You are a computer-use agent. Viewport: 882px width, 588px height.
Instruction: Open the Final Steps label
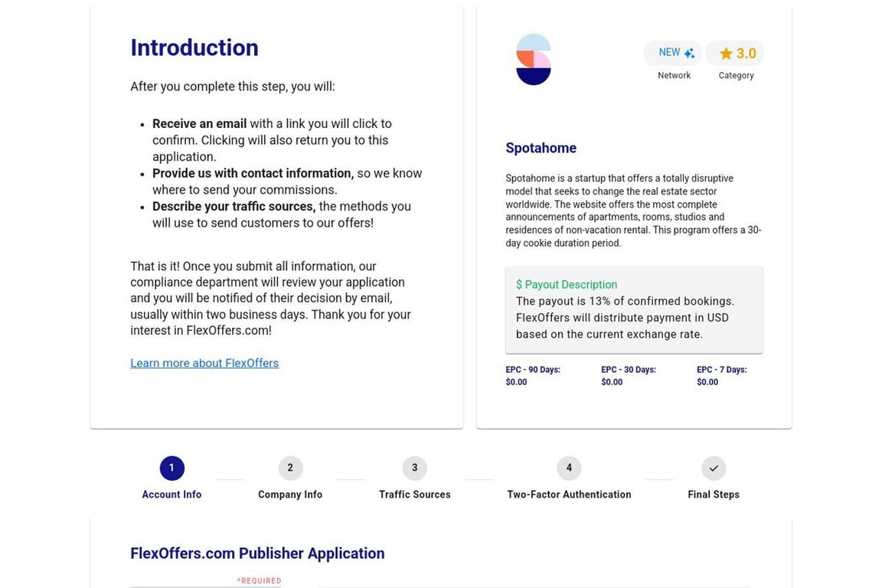click(x=714, y=495)
